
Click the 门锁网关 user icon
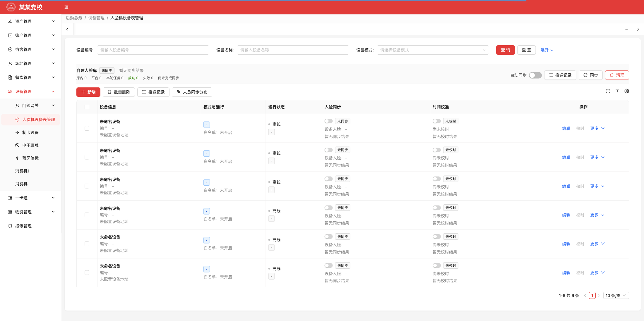(x=17, y=106)
